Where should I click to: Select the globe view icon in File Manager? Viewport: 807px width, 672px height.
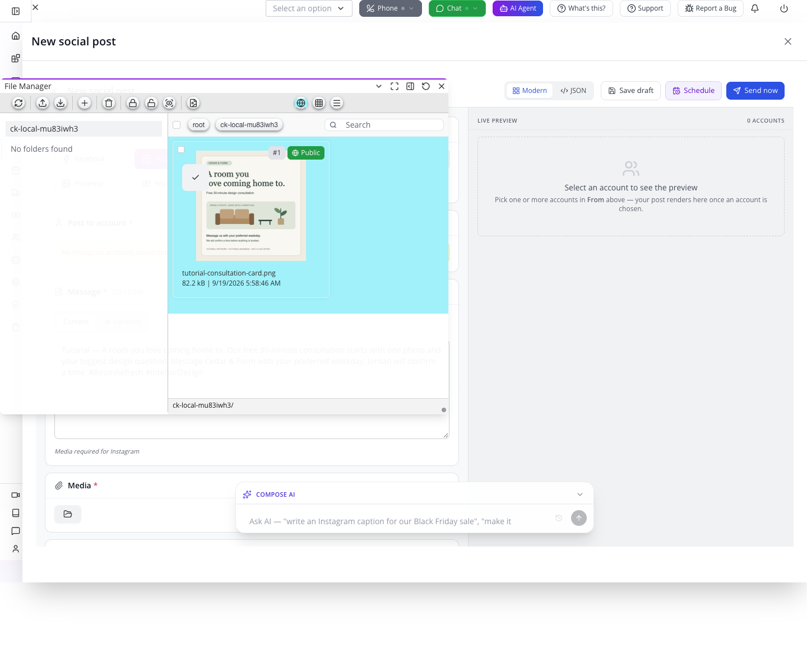point(301,103)
